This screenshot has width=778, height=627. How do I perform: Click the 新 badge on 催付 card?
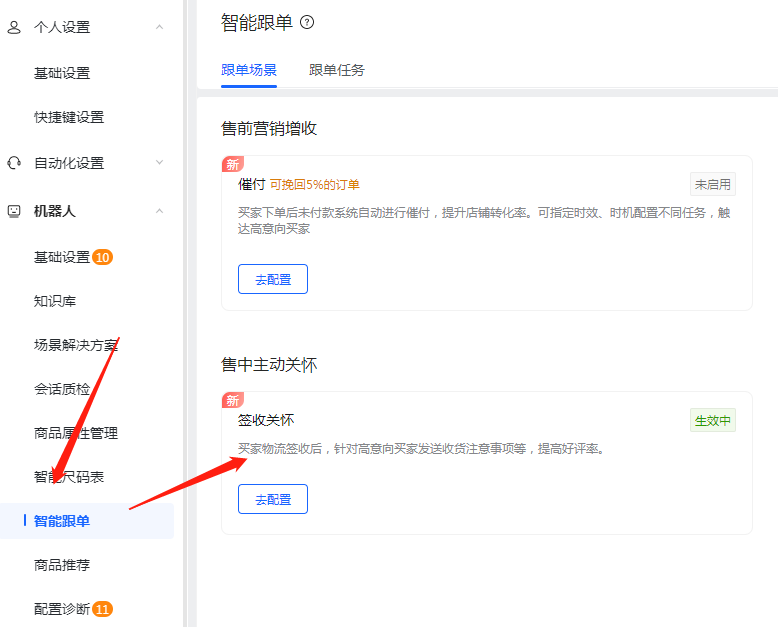[233, 164]
